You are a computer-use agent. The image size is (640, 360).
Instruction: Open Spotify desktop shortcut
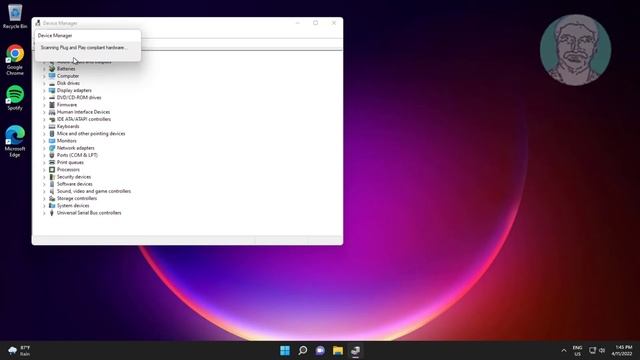coord(15,98)
